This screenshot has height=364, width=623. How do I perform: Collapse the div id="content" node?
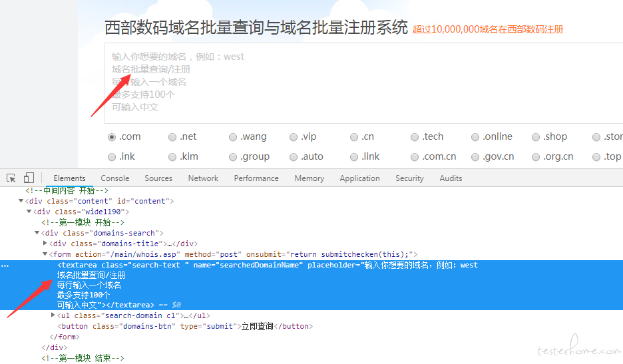(21, 201)
